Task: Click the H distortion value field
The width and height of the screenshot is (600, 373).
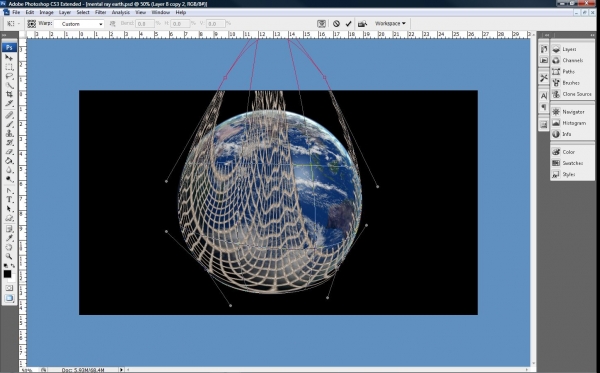Action: click(180, 24)
